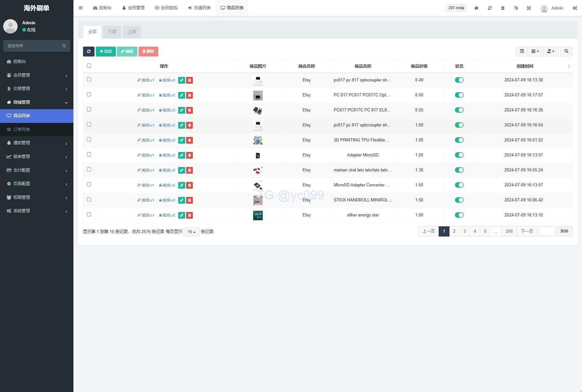This screenshot has width=582, height=392.
Task: Toggle sidebar with the hamburger menu icon
Action: [x=80, y=8]
